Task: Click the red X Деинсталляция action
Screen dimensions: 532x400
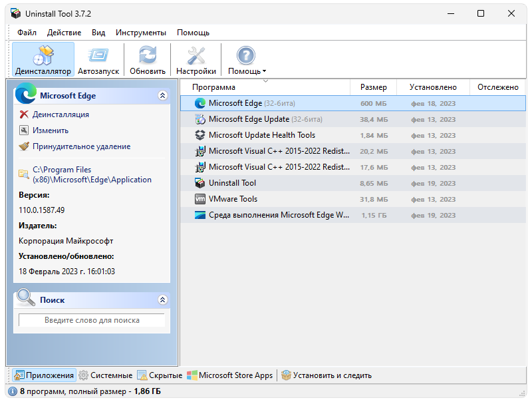Action: pyautogui.click(x=25, y=114)
